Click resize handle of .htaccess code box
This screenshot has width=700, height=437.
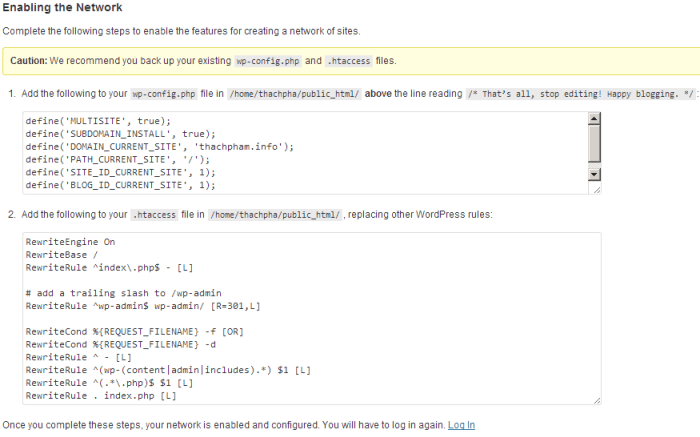point(597,400)
